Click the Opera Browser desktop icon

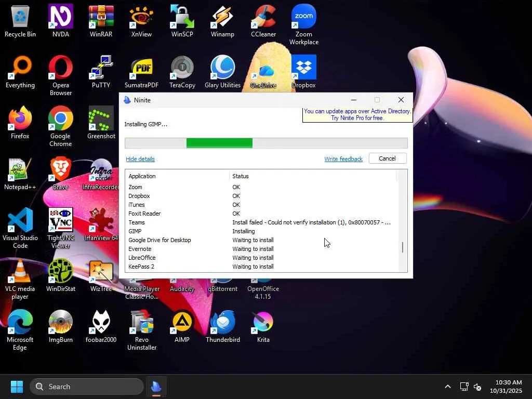[x=60, y=76]
